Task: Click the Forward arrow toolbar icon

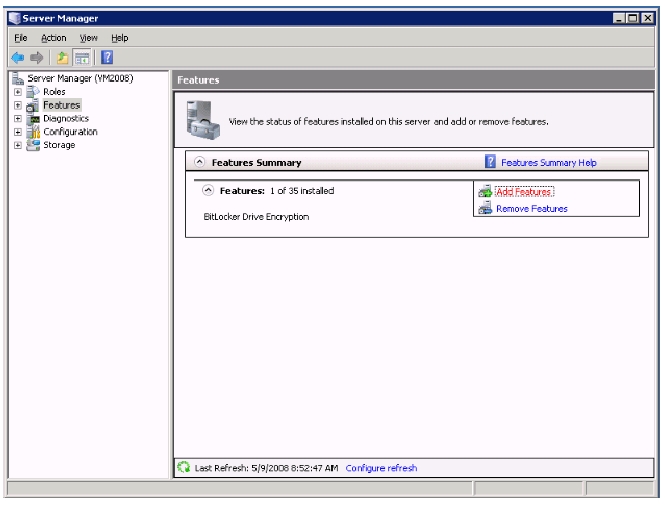Action: 36,57
